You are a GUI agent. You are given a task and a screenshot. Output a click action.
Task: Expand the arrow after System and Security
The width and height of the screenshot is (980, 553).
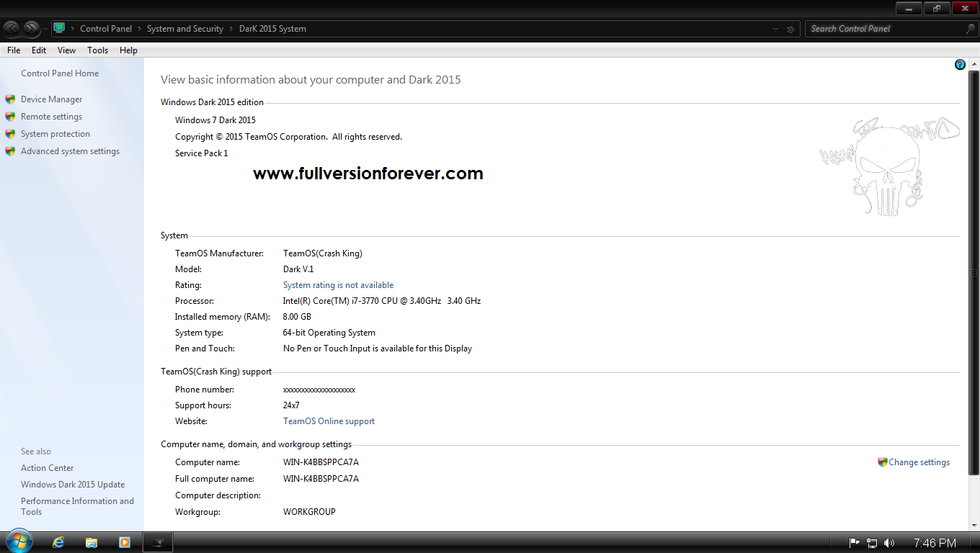[x=231, y=29]
